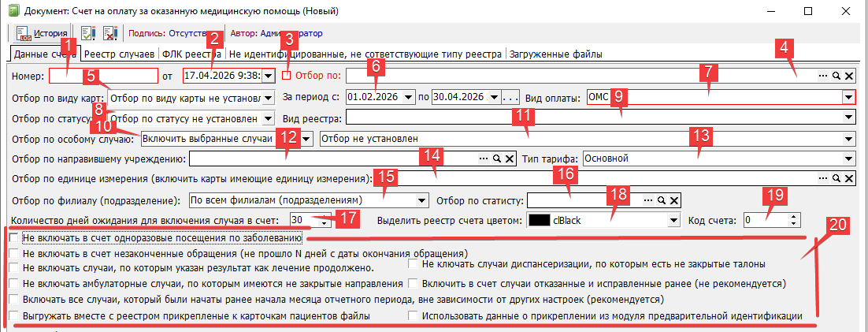Check 'Не включать в счет одноразовые посещения'
This screenshot has width=868, height=332.
tap(13, 238)
